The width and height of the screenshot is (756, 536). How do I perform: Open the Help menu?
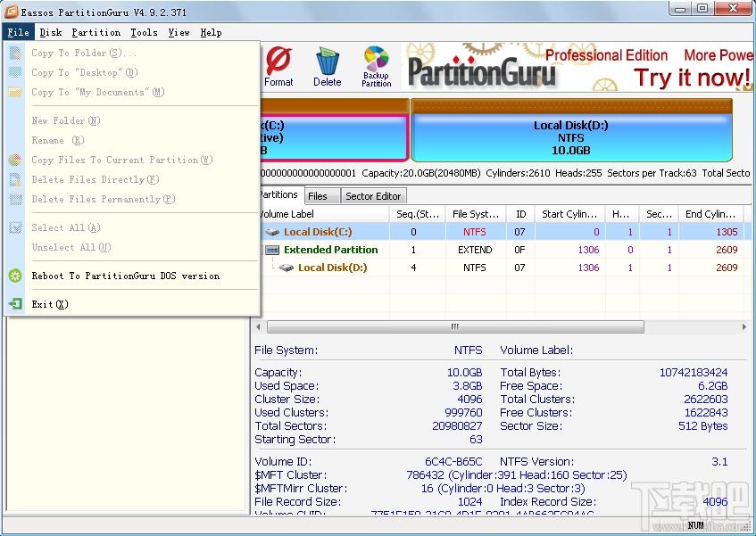[212, 33]
